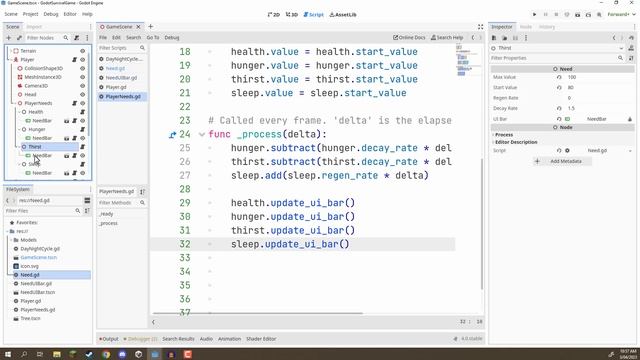Open the script attached to PlayerNeeds node
Viewport: 640px width, 360px height.
coord(75,103)
